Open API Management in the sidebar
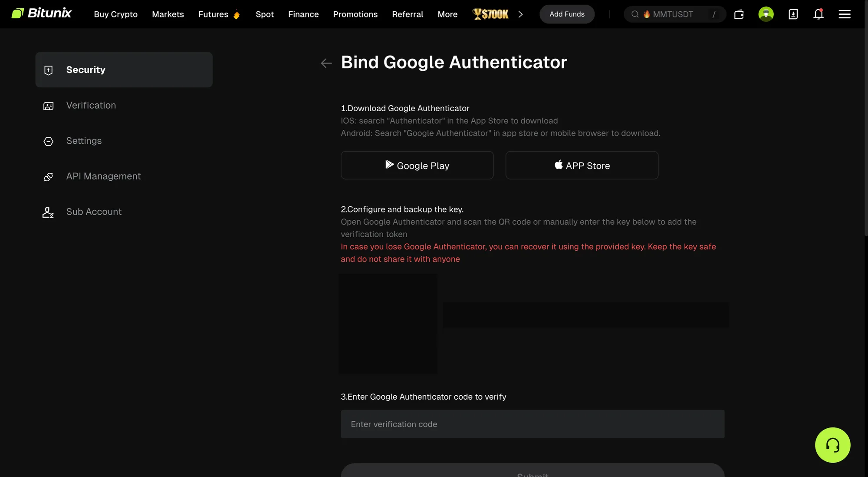Viewport: 868px width, 477px height. pyautogui.click(x=124, y=176)
